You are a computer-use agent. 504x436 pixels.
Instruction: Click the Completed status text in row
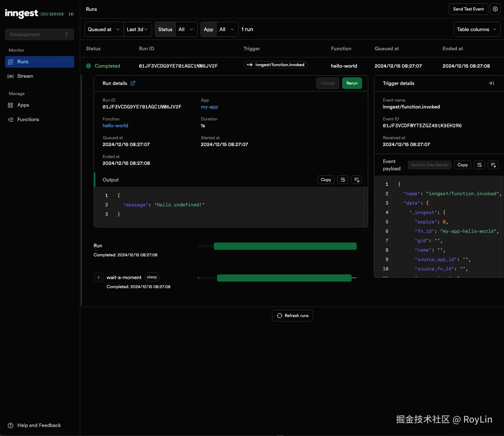[107, 66]
